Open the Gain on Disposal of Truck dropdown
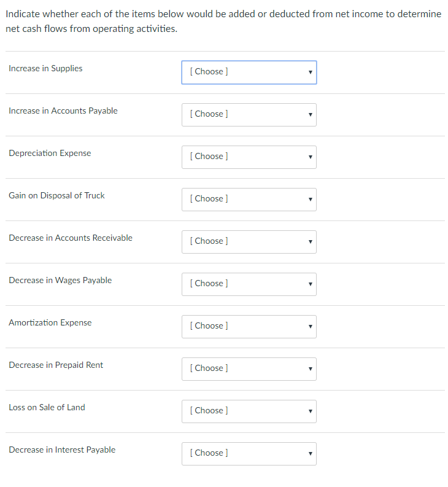 pyautogui.click(x=249, y=199)
